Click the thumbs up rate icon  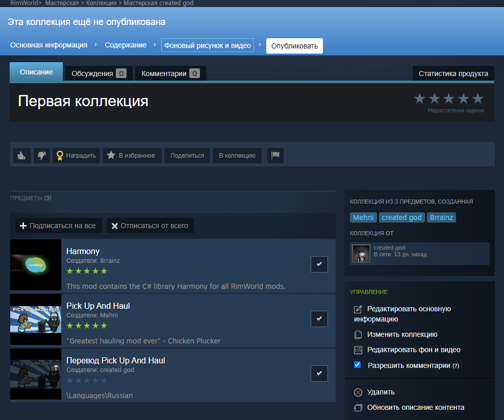22,156
